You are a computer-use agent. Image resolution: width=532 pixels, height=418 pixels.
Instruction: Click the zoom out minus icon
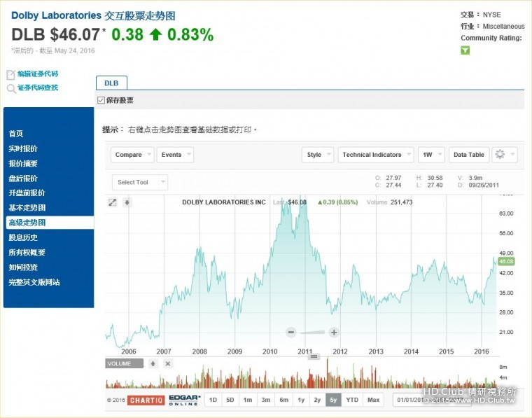tap(291, 333)
